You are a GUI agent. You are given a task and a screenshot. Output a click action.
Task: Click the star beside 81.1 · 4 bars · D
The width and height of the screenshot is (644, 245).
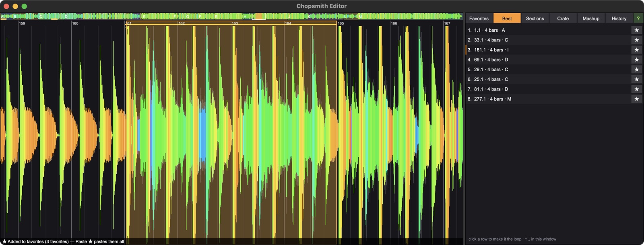coord(636,89)
